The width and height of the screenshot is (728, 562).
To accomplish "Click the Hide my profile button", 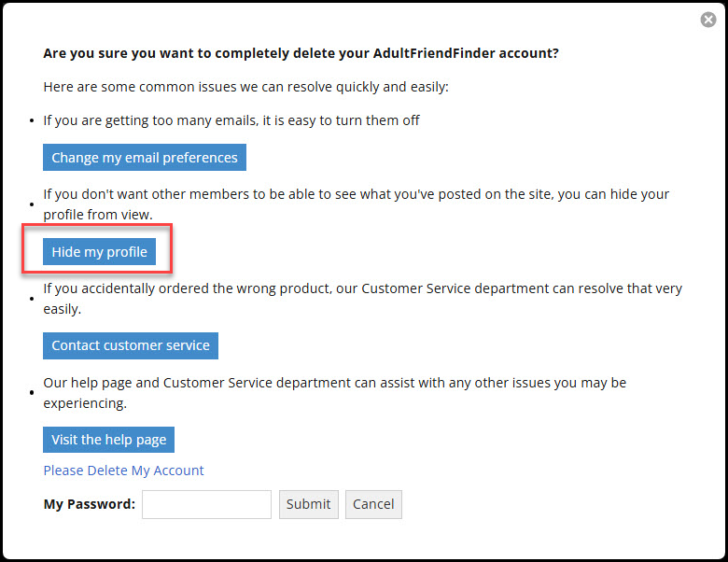I will tap(99, 252).
